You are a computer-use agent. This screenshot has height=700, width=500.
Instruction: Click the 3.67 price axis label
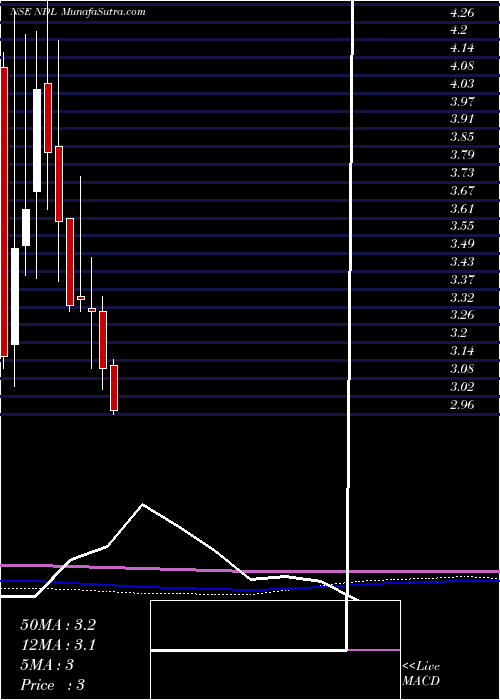[462, 191]
